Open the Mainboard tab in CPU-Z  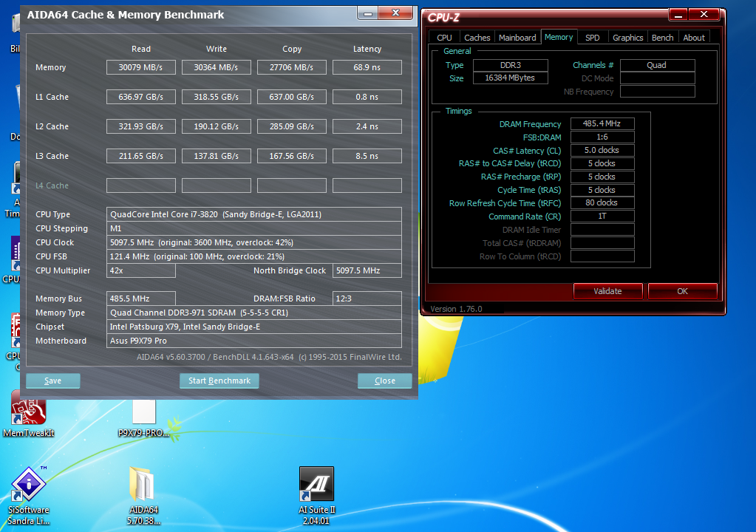coord(517,38)
